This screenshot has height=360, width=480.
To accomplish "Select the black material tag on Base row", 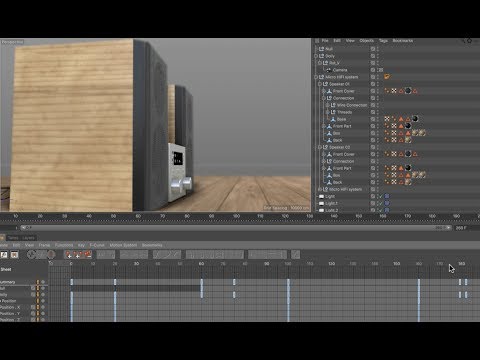I will coord(415,119).
